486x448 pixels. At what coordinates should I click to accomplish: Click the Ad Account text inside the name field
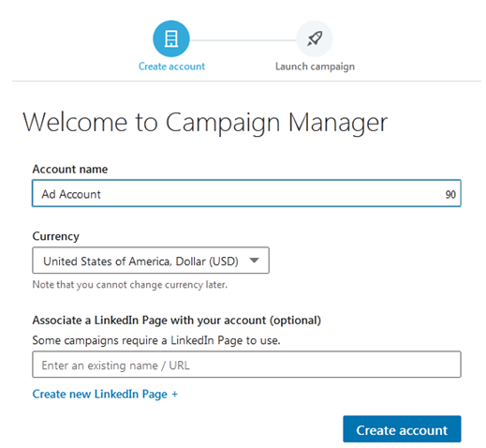coord(71,194)
